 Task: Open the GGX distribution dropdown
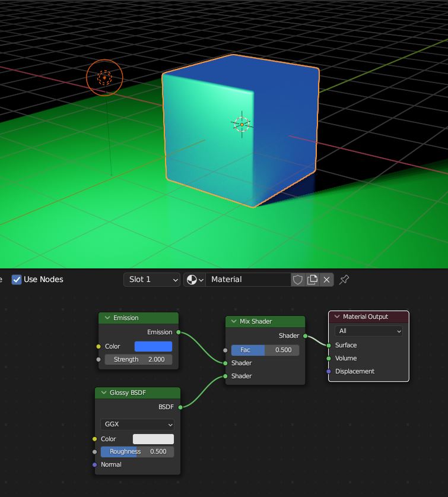tap(138, 424)
